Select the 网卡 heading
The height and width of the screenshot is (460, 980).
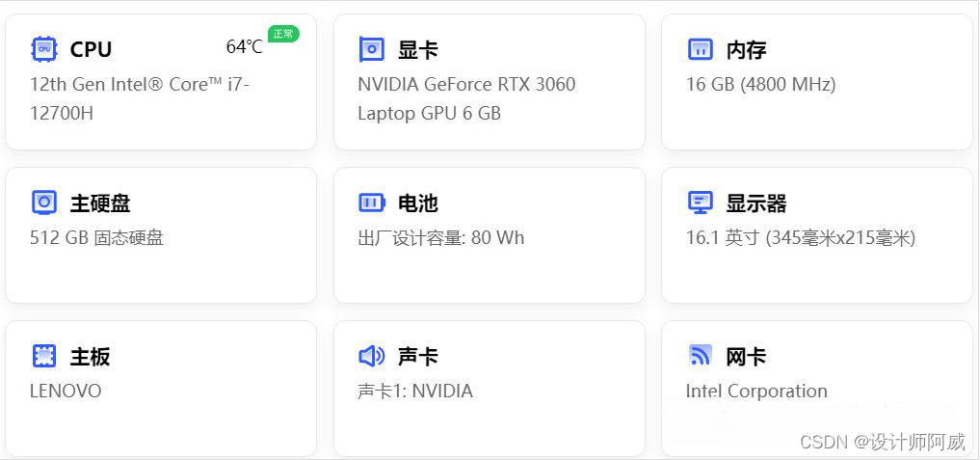point(746,356)
